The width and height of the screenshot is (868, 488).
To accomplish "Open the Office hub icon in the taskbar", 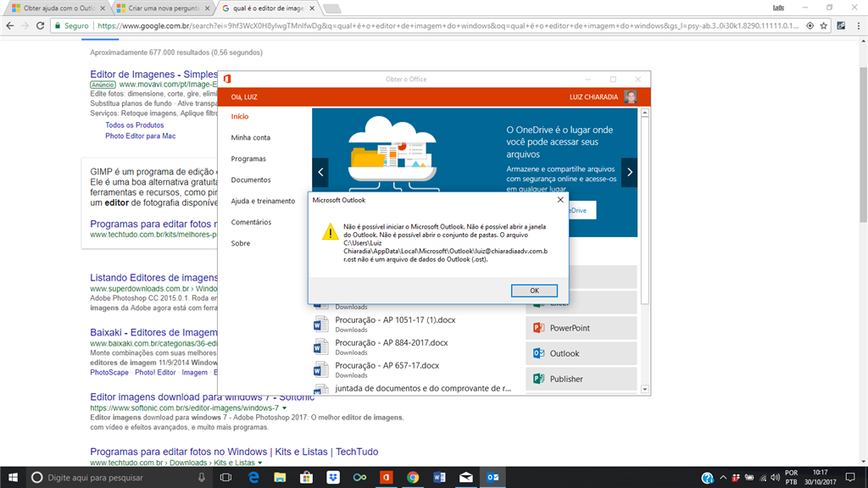I will click(x=387, y=478).
